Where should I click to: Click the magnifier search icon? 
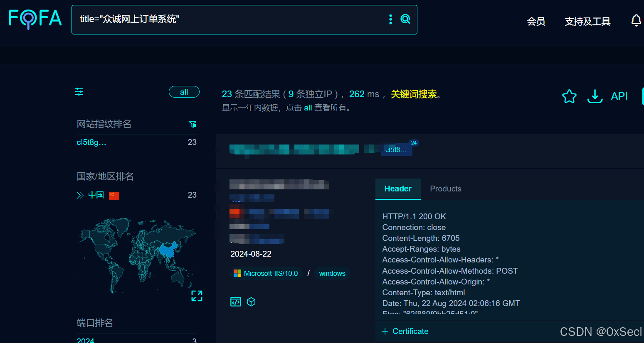click(x=405, y=19)
